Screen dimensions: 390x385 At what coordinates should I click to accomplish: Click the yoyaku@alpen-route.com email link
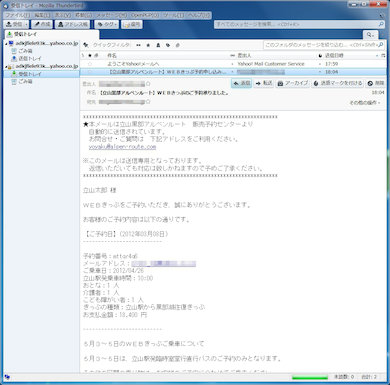[x=122, y=147]
